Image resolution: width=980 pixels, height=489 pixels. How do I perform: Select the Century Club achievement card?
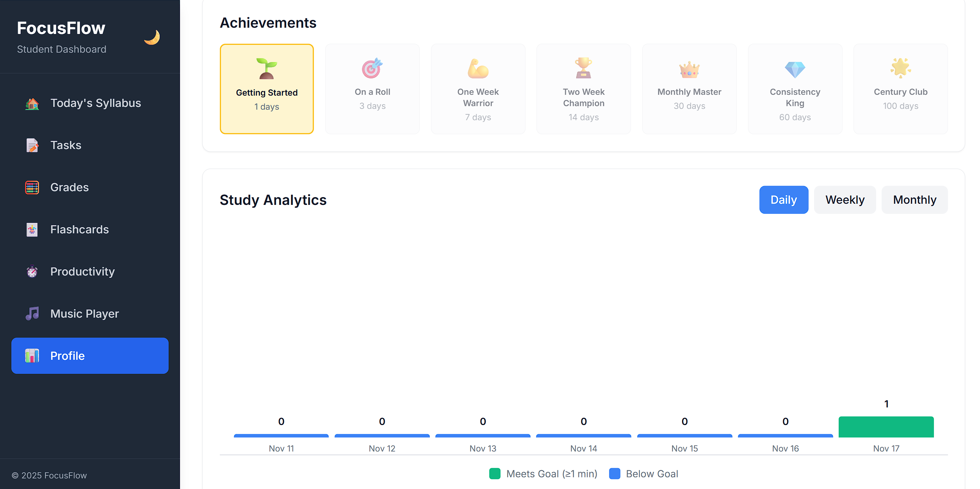[900, 89]
